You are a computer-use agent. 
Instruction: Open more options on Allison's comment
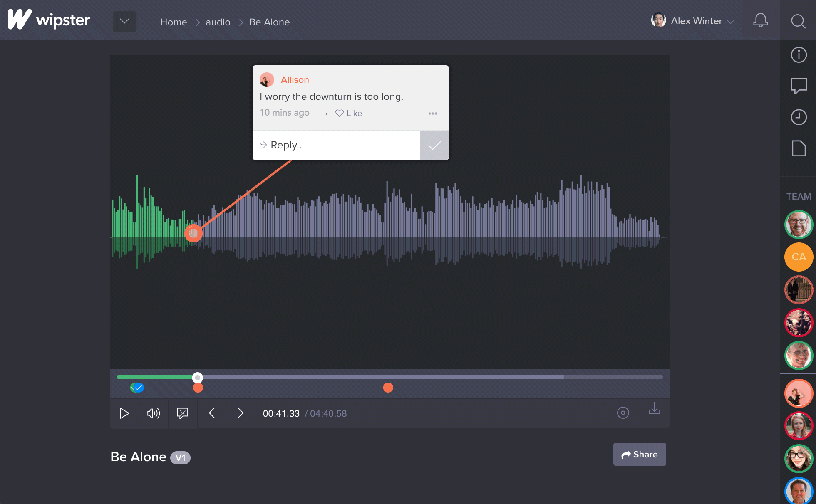(433, 113)
